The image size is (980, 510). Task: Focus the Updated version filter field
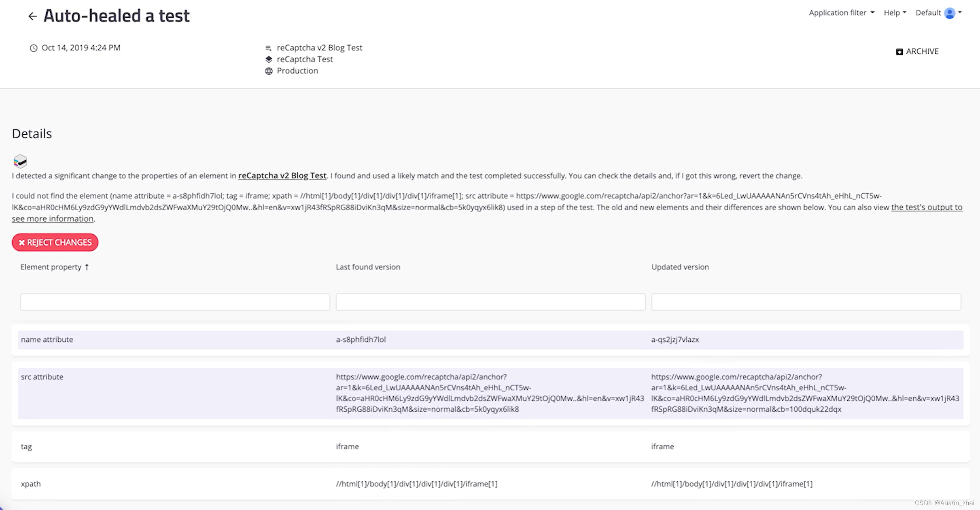806,302
